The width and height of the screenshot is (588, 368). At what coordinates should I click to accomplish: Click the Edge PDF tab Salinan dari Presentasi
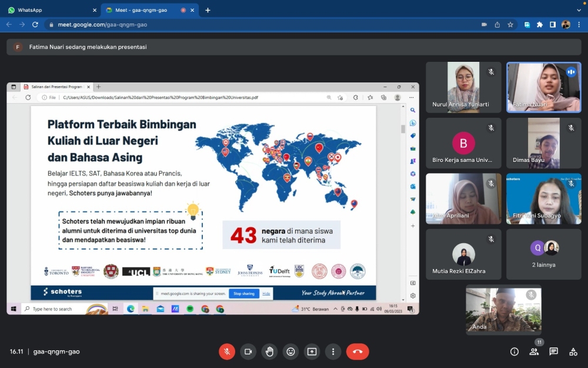(x=56, y=87)
